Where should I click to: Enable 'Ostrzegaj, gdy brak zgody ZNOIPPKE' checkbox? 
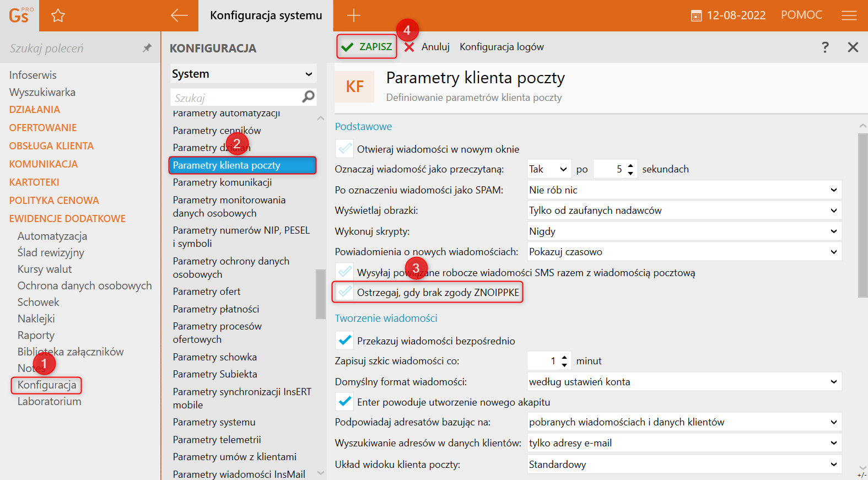345,292
